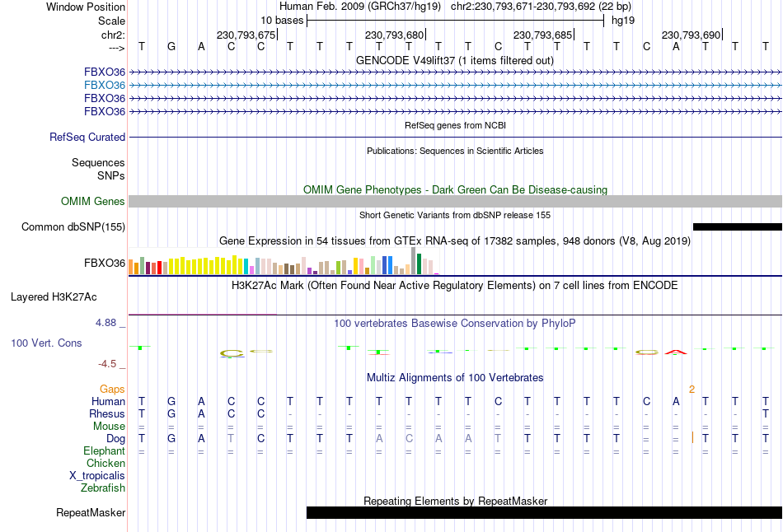Open the FBXO36 GTEx expression bar chart
The image size is (783, 532).
pos(284,261)
